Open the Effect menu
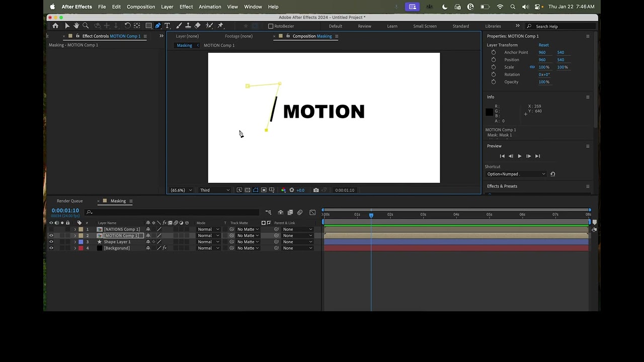 pos(186,7)
